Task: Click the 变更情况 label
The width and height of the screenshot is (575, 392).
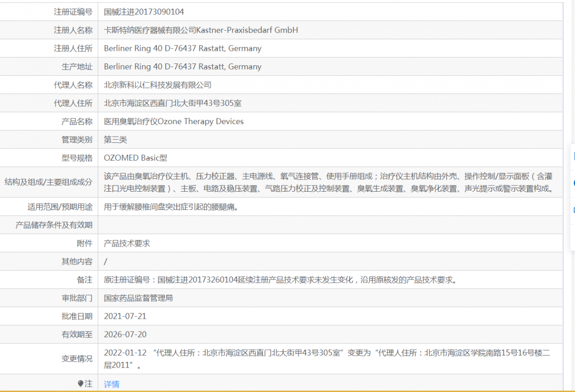Action: (x=77, y=359)
